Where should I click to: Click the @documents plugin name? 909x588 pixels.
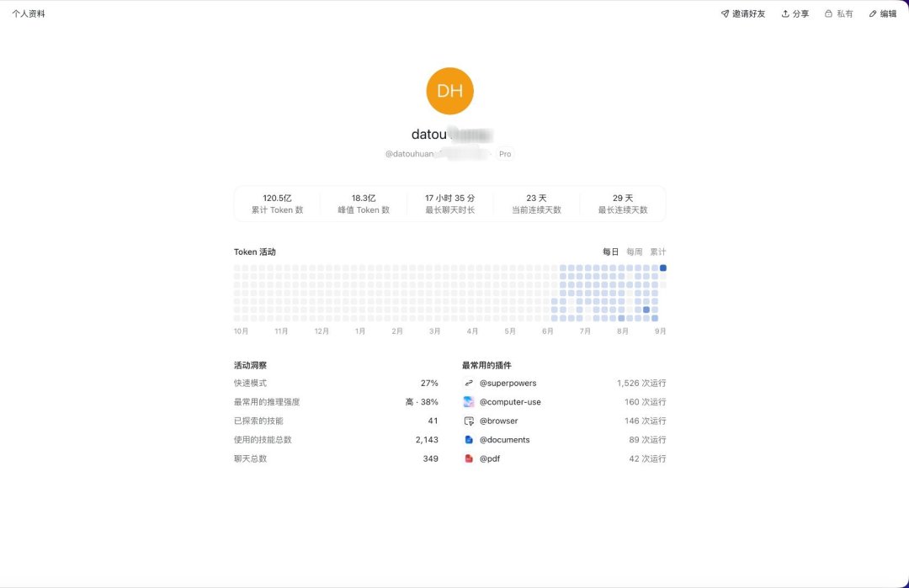504,440
